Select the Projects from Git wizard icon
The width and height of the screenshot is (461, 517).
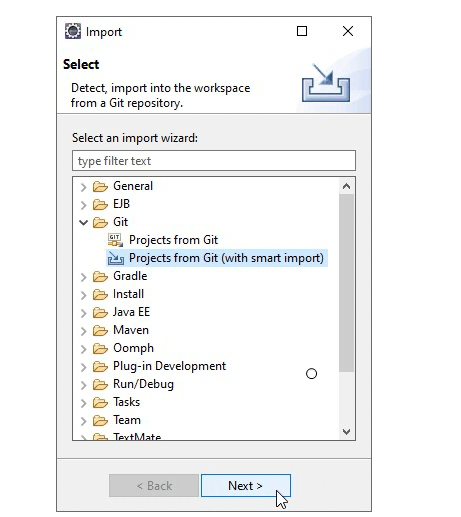tap(115, 240)
